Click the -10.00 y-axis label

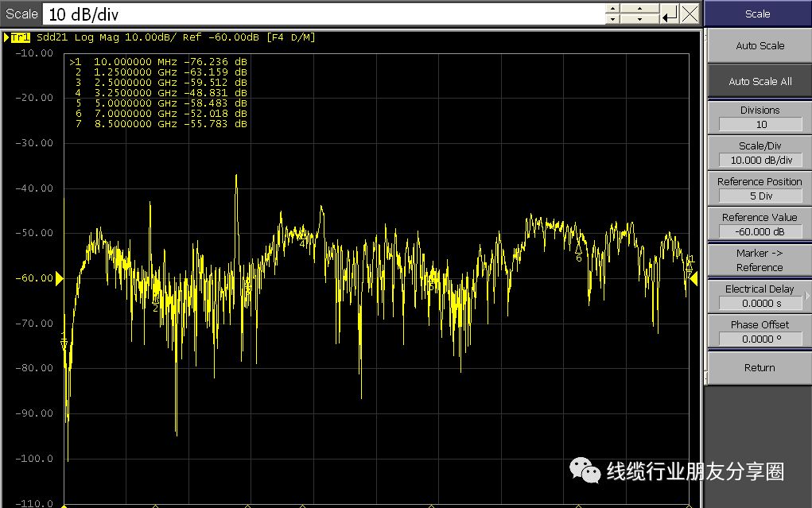tap(34, 52)
